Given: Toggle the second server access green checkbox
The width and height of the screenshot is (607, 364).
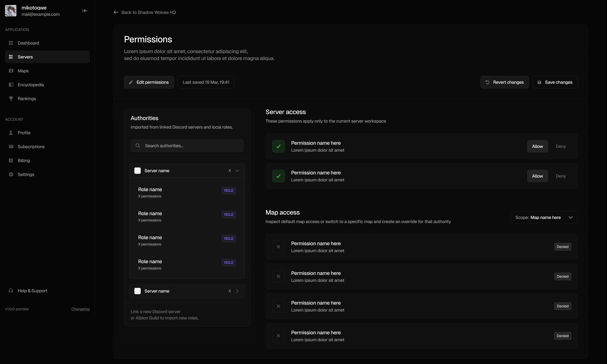Looking at the screenshot, I should (279, 176).
